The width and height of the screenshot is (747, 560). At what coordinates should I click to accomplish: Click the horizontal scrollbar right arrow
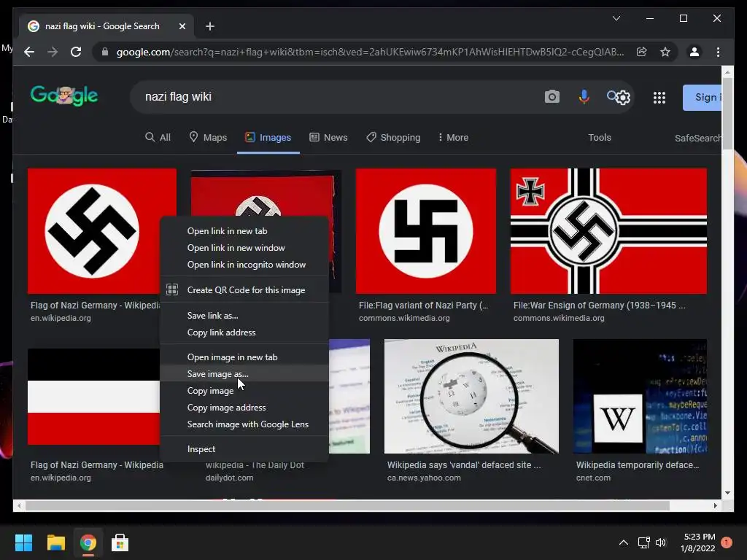[x=715, y=506]
